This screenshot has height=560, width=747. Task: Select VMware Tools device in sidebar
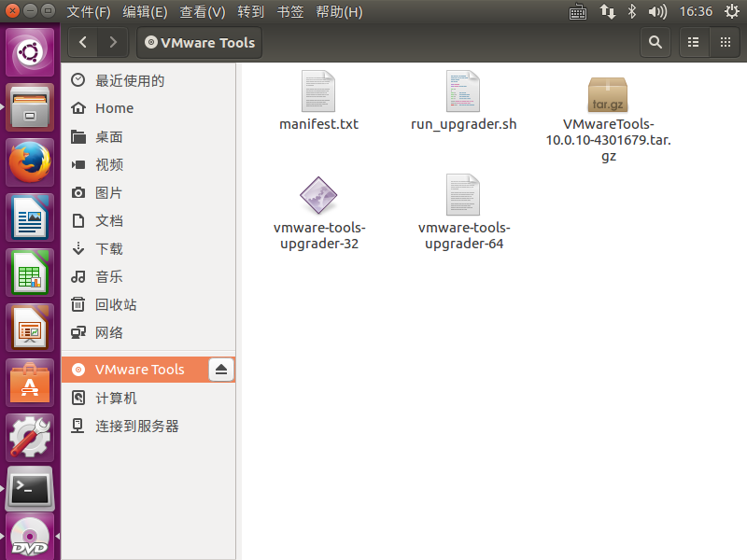pos(134,370)
